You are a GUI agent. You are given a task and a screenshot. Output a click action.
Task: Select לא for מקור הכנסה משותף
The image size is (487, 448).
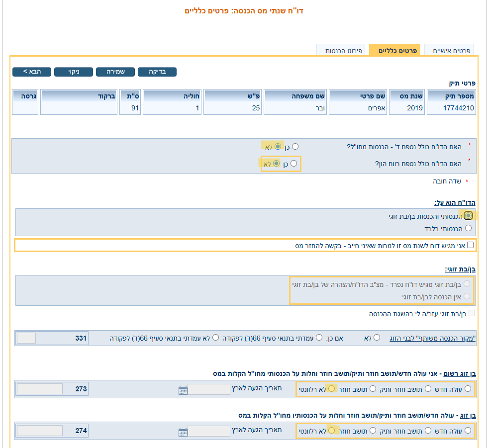[377, 338]
